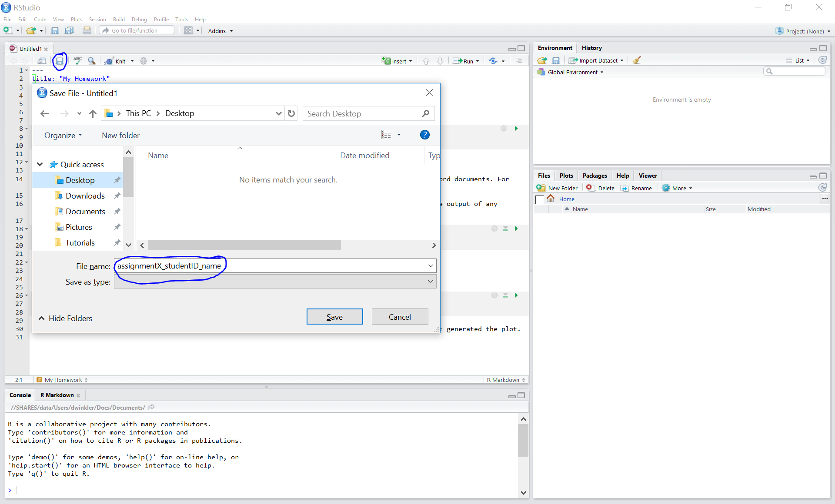Image resolution: width=835 pixels, height=504 pixels.
Task: Click the save document icon in editor toolbar
Action: [60, 61]
